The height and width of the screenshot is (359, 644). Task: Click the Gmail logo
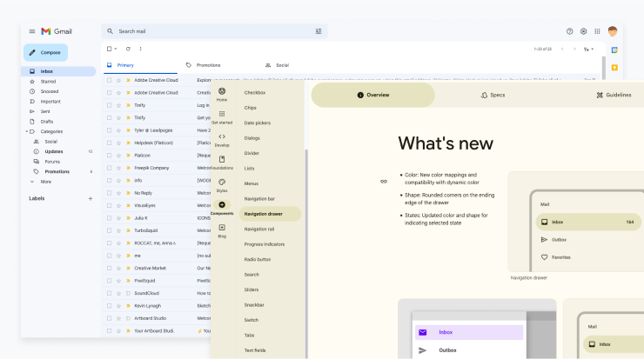click(57, 31)
